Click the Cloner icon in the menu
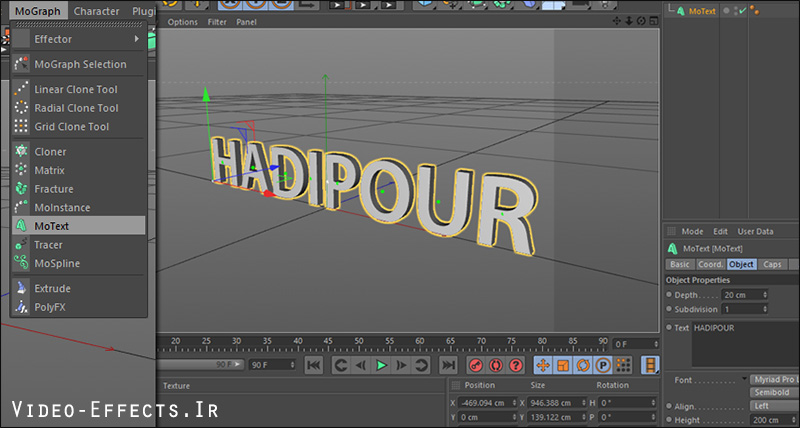Screen dimensions: 800x428 [21, 152]
